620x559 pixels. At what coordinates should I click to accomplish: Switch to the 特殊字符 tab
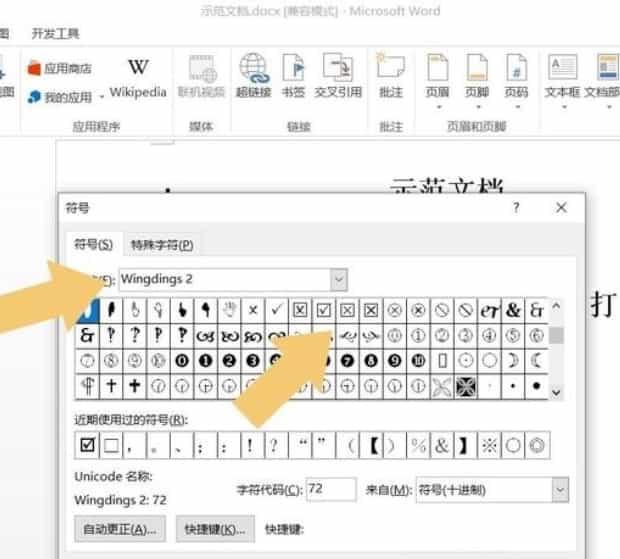tap(161, 244)
